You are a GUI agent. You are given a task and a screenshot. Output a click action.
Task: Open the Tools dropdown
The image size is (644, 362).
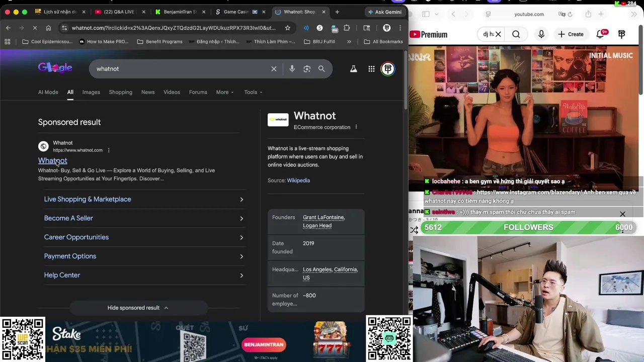click(253, 92)
